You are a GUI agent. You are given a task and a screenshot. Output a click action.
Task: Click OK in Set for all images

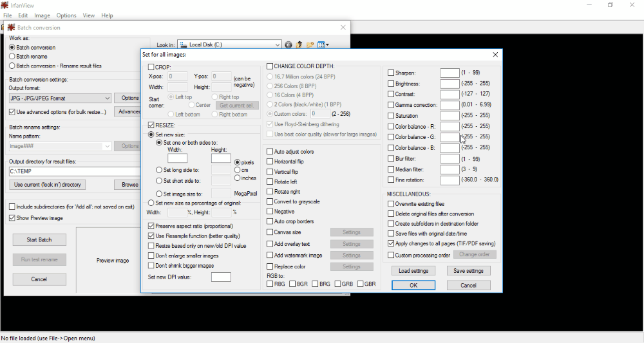tap(413, 285)
